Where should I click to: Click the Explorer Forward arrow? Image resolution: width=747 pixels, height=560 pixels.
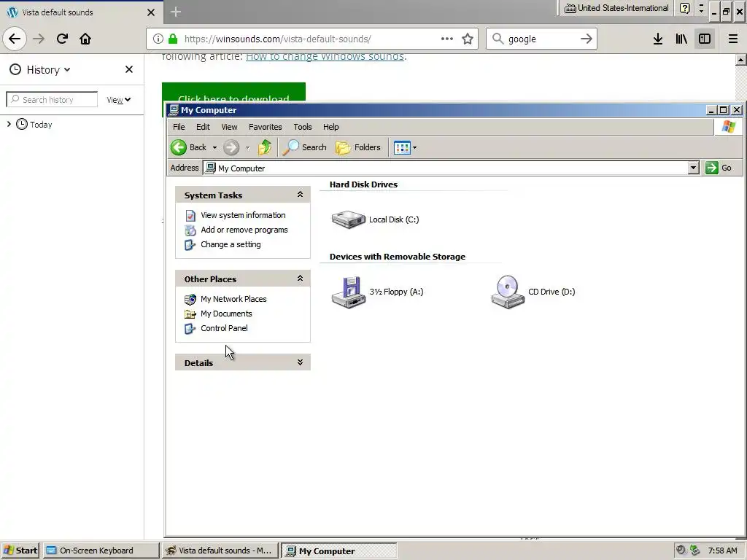[231, 147]
